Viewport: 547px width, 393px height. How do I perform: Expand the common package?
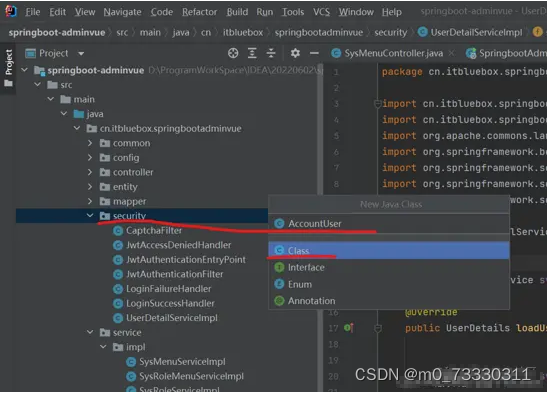coord(90,143)
